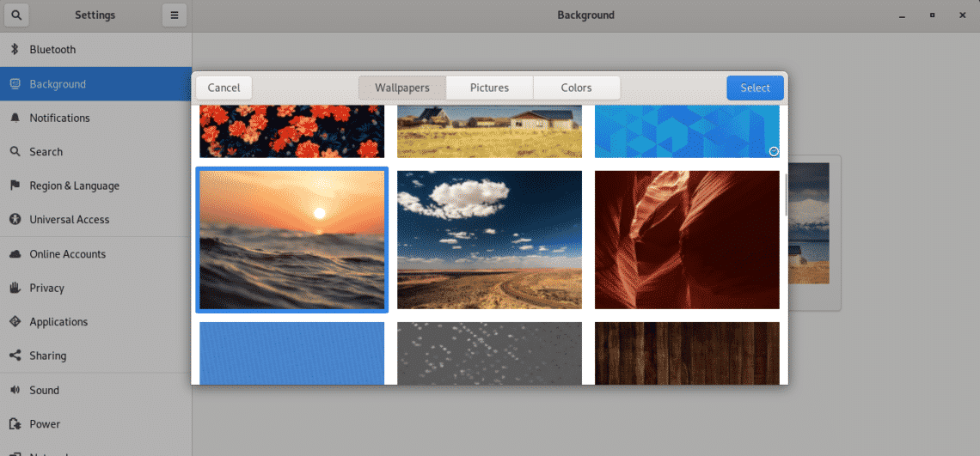Viewport: 980px width, 456px height.
Task: Click the Universal Access person icon
Action: 15,219
